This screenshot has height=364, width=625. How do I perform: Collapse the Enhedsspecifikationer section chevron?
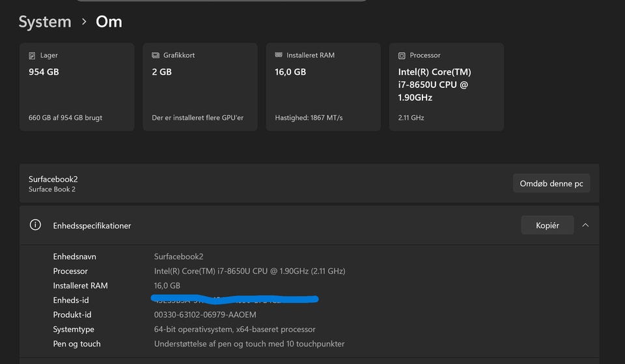[585, 225]
